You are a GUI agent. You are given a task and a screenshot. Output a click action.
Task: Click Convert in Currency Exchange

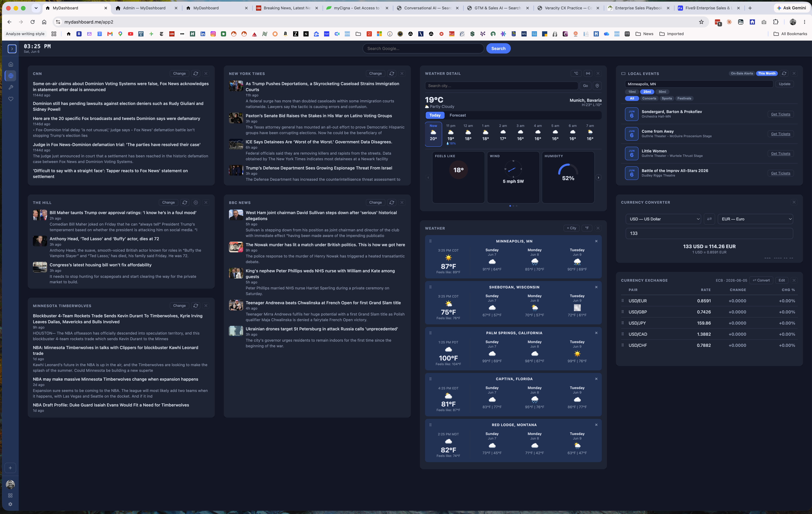point(761,280)
